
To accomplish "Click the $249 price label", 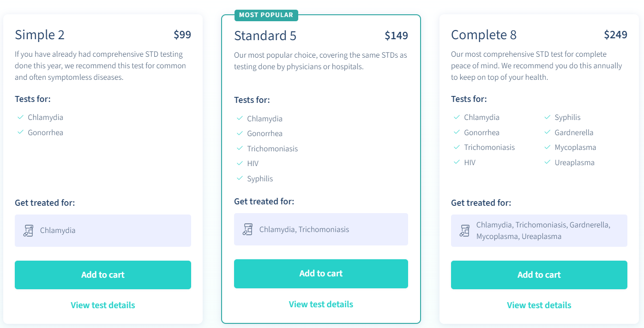I will tap(615, 35).
